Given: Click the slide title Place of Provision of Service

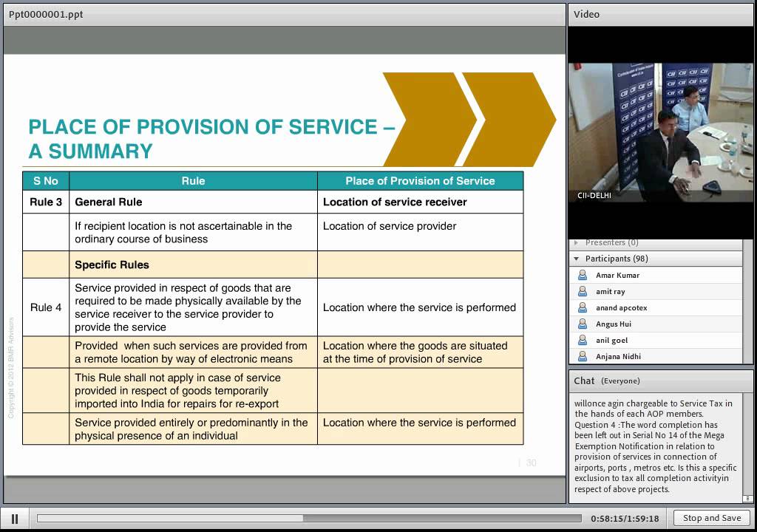Looking at the screenshot, I should [211, 139].
